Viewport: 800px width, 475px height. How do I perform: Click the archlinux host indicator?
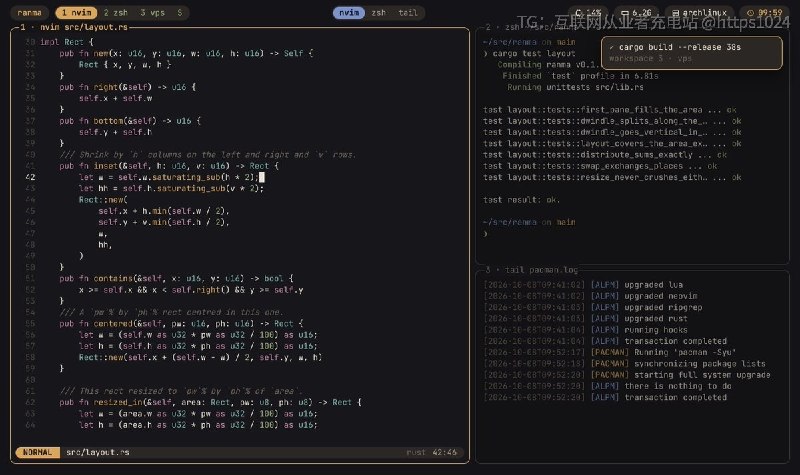tap(699, 12)
